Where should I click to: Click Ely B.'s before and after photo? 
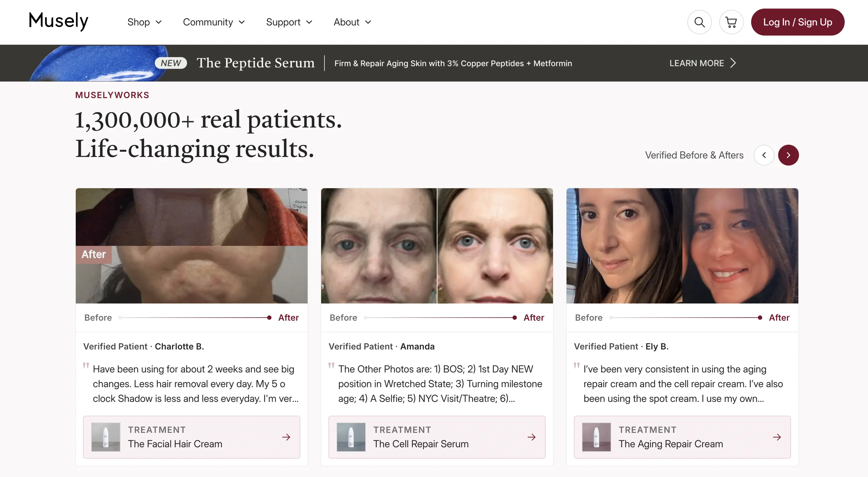click(682, 246)
